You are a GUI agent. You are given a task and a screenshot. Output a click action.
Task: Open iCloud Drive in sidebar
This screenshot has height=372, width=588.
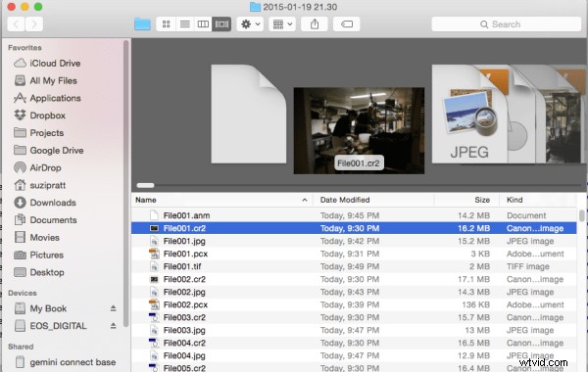tap(47, 64)
